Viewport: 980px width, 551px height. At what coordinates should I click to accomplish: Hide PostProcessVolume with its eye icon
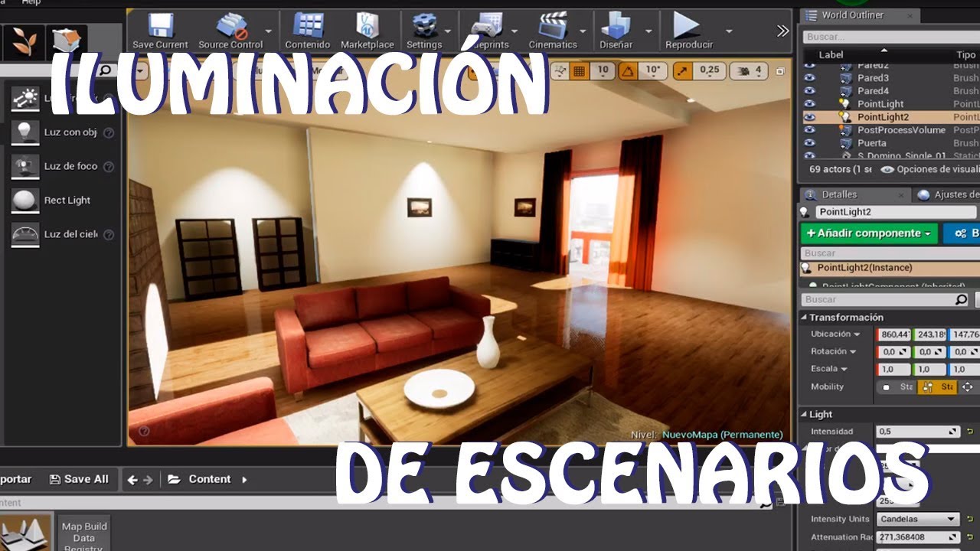click(809, 130)
